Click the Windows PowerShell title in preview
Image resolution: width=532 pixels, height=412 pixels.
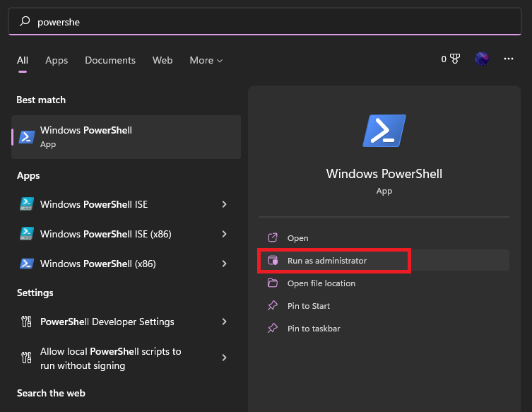(384, 174)
